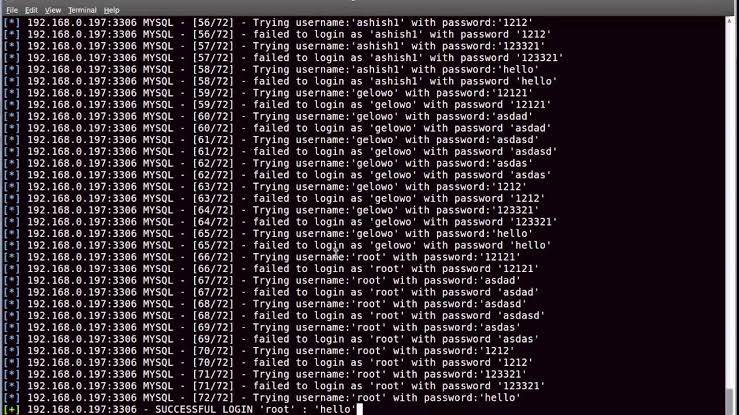Open the File menu
Screen dimensions: 739x415
point(12,10)
